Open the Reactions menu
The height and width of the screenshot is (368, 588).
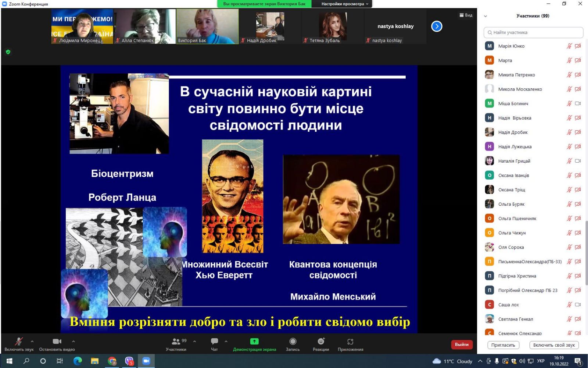321,342
